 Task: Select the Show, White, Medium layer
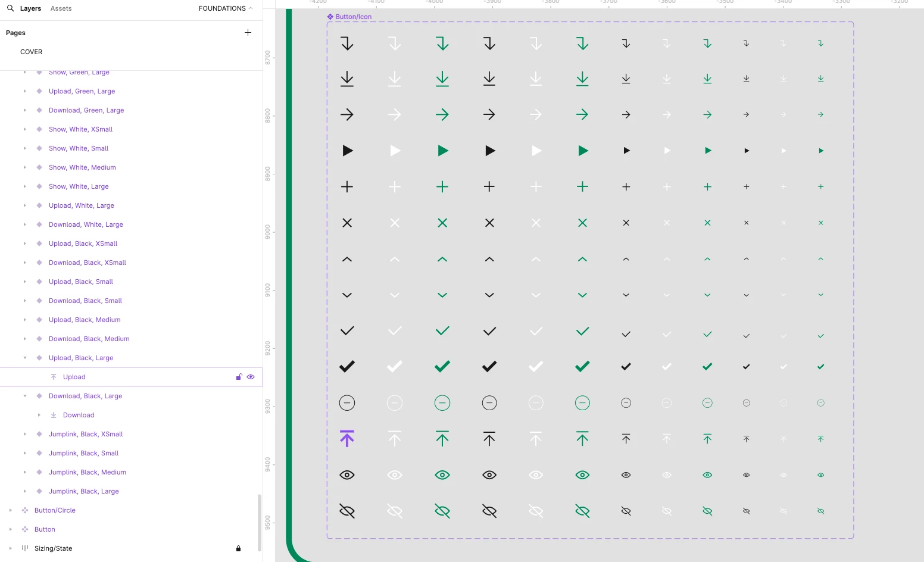[x=82, y=167]
